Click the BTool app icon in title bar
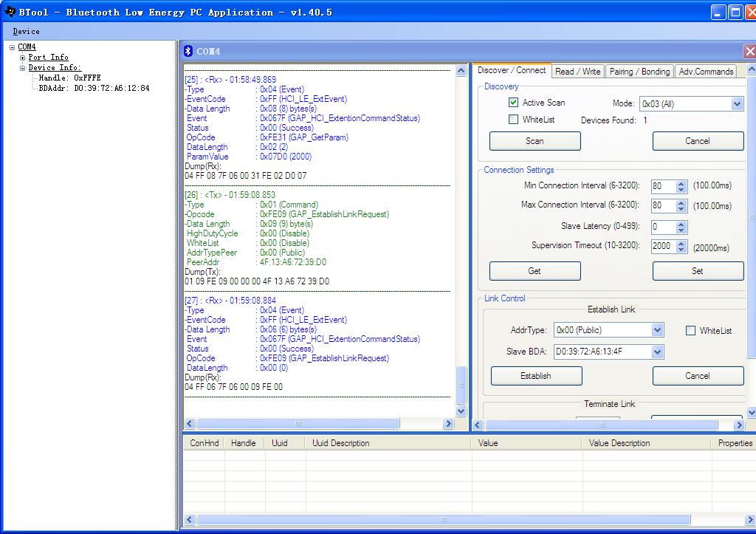The width and height of the screenshot is (756, 534). click(10, 12)
